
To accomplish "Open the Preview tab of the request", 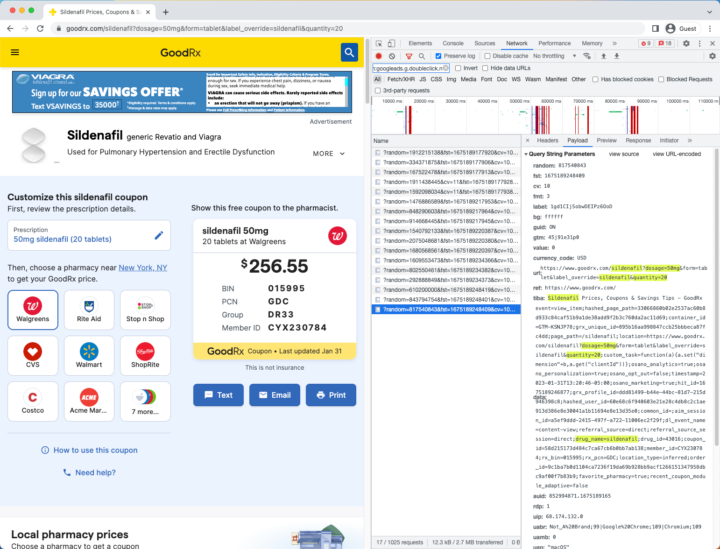I will click(x=607, y=140).
